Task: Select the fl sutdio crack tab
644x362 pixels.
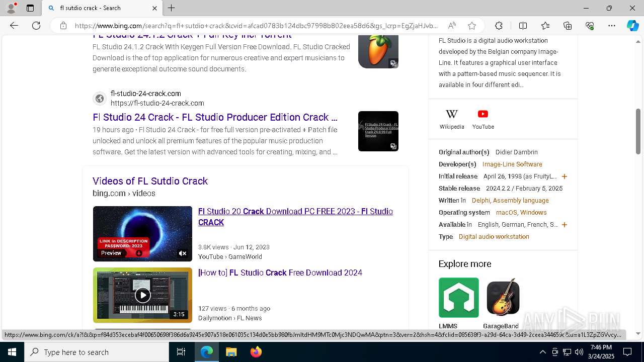Action: [102, 8]
